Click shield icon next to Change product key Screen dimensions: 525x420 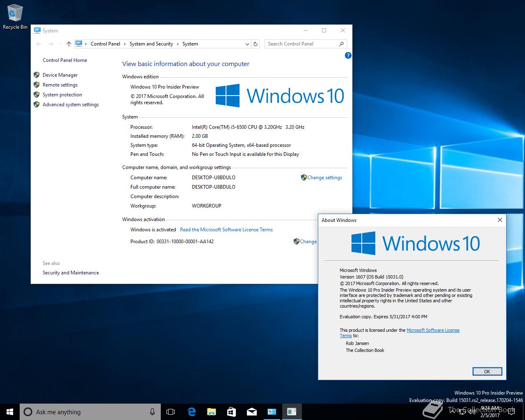coord(296,242)
